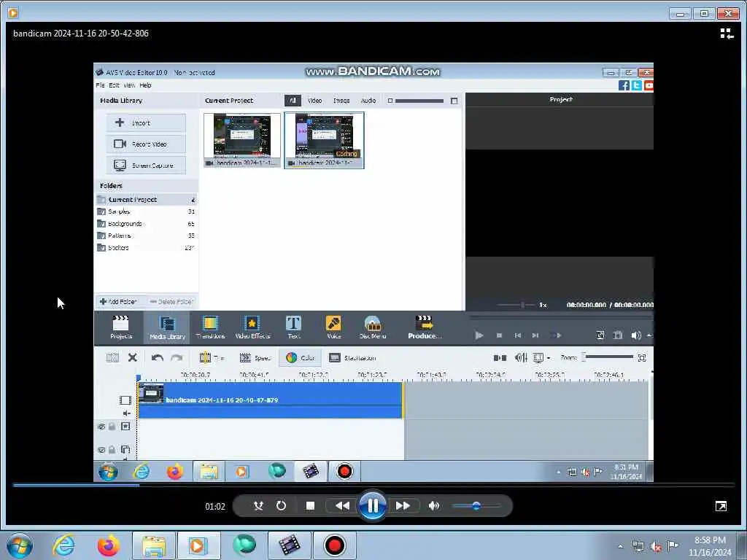Undo the last action in the timeline toolbar
This screenshot has width=747, height=560.
click(158, 357)
